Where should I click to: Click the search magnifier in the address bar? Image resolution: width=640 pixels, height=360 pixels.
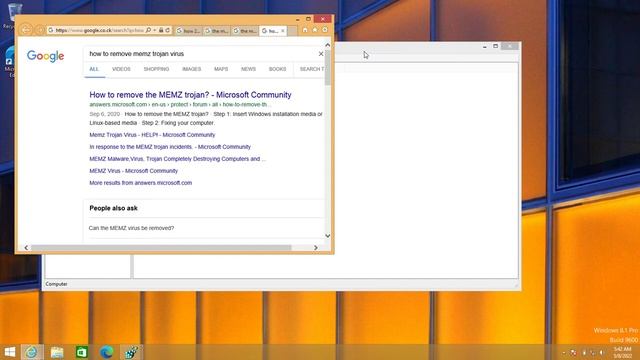(x=148, y=30)
